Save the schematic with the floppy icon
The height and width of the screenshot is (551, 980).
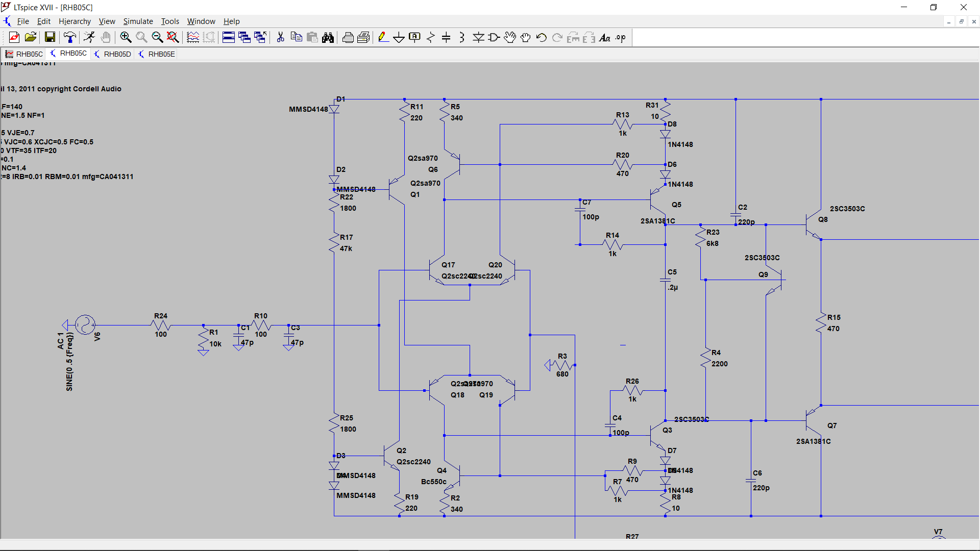pos(50,37)
